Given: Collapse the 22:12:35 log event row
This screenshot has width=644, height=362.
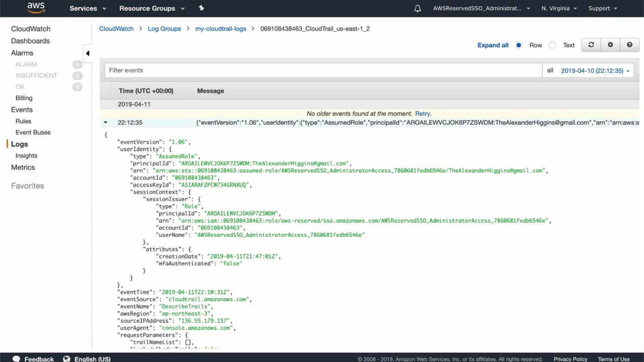Looking at the screenshot, I should (106, 122).
